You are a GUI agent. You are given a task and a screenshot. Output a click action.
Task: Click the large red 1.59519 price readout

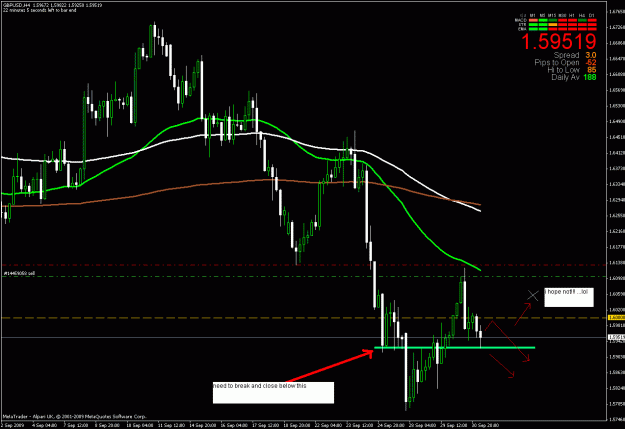click(558, 42)
